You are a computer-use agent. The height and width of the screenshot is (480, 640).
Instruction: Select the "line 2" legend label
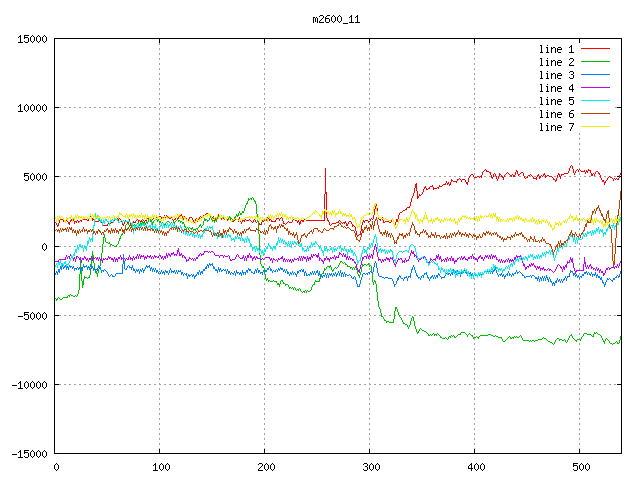pos(556,62)
